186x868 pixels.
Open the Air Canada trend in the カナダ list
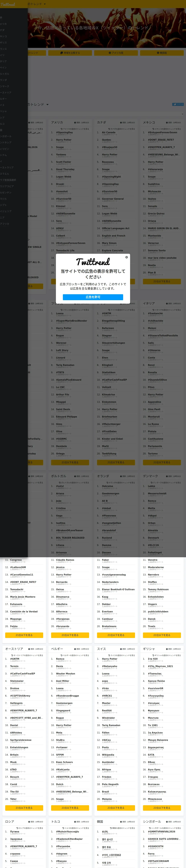click(109, 132)
